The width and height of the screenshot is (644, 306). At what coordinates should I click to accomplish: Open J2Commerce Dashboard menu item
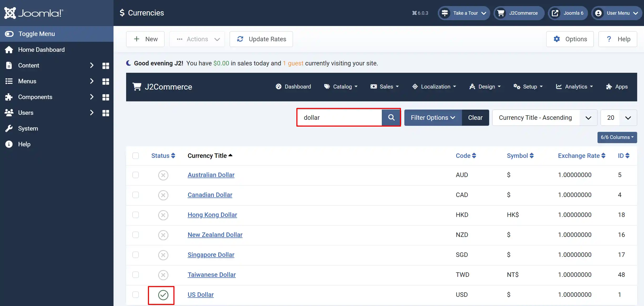pos(293,87)
